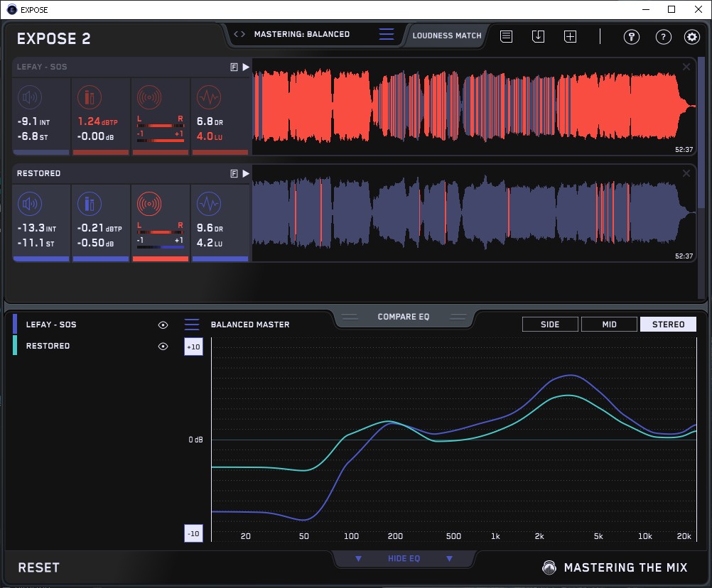The height and width of the screenshot is (588, 712).
Task: Click dynamic range waveform icon for LEFAY - SOS
Action: pyautogui.click(x=209, y=97)
